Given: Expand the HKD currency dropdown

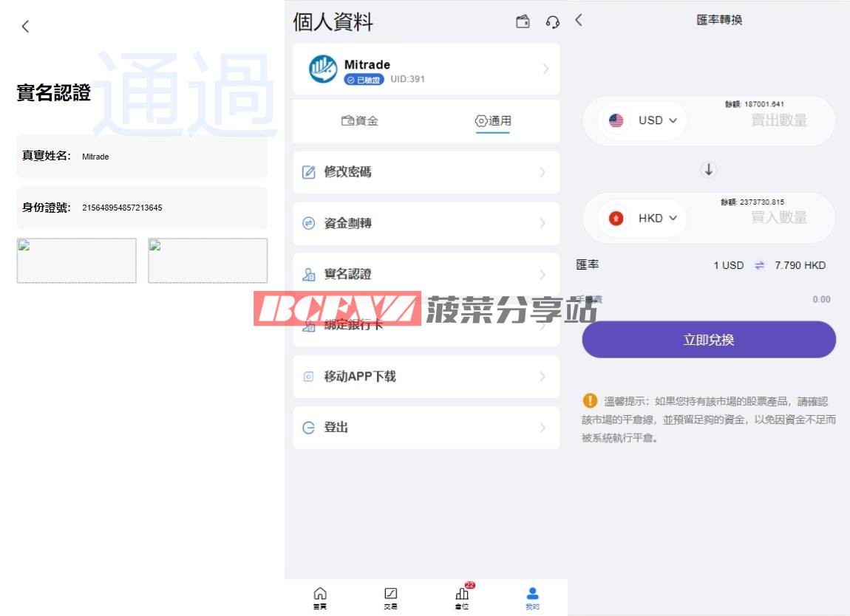Looking at the screenshot, I should click(x=643, y=218).
